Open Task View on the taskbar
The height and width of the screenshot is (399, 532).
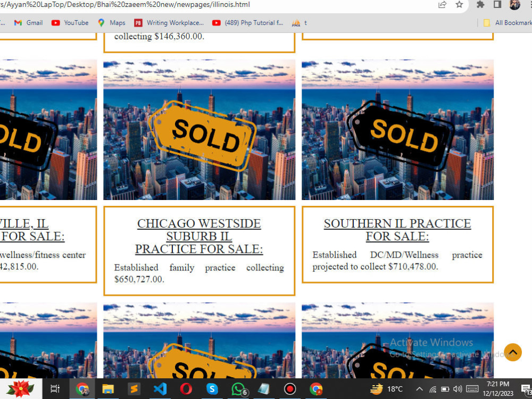click(55, 389)
